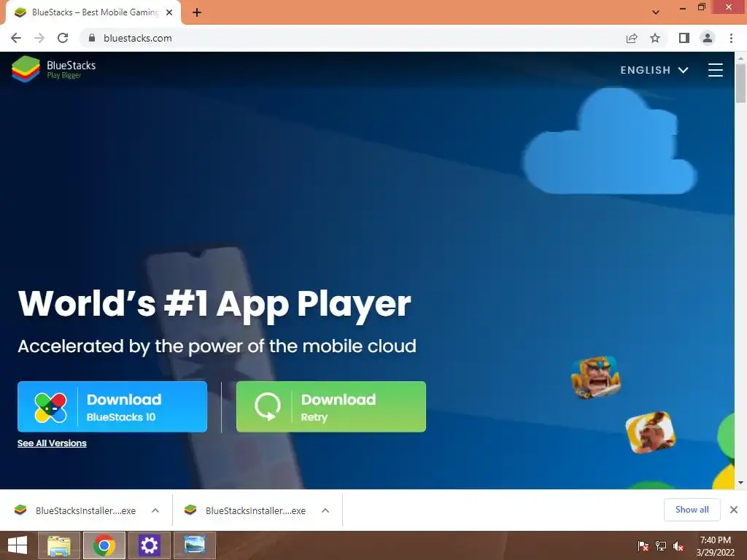The height and width of the screenshot is (560, 747).
Task: Click the Chrome taskbar icon
Action: coord(104,545)
